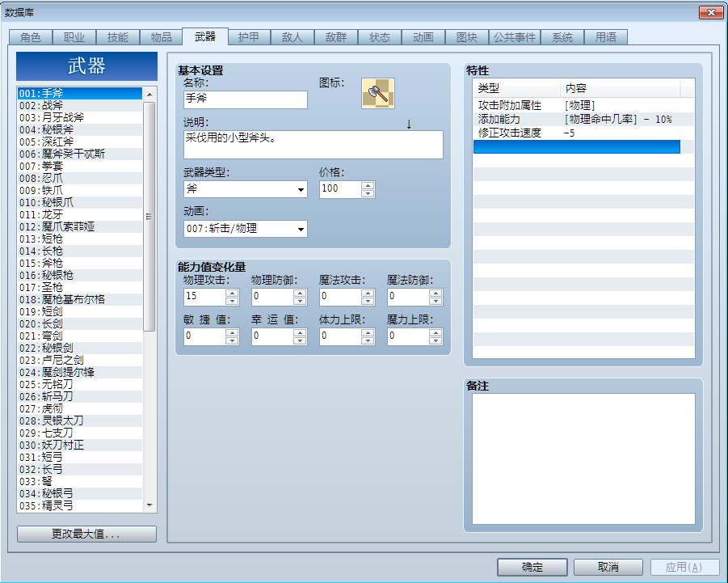
Task: Select weapon 027:虎彻 in the list
Action: [79, 408]
